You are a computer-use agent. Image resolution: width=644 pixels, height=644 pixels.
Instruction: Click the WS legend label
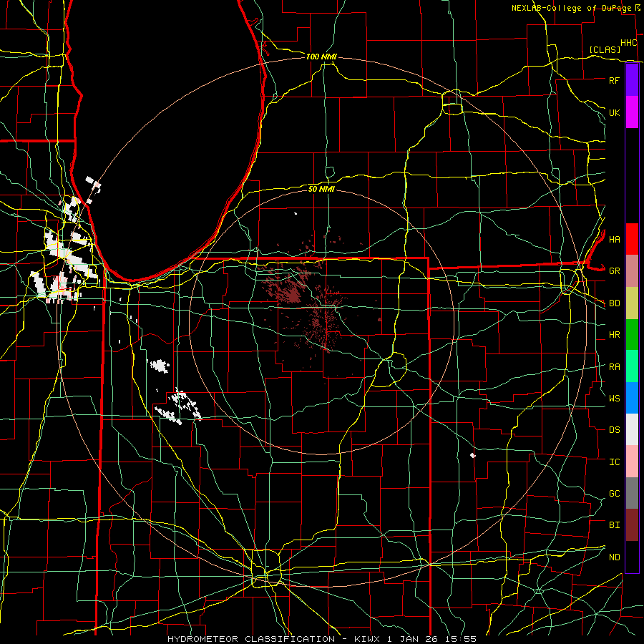[x=614, y=398]
